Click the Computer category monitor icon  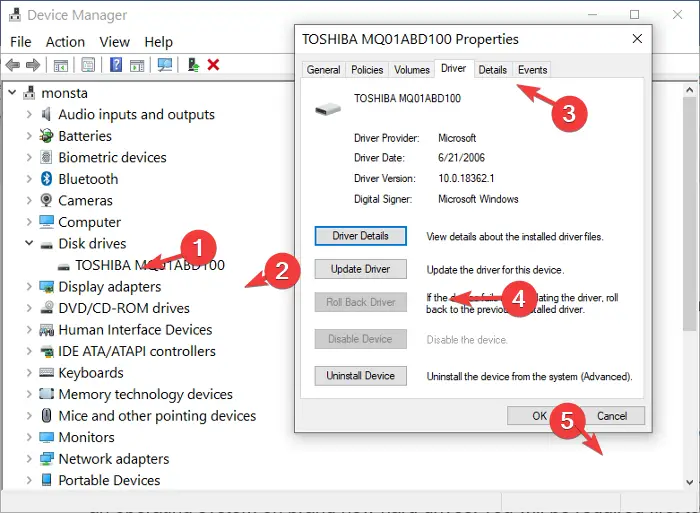coord(46,222)
